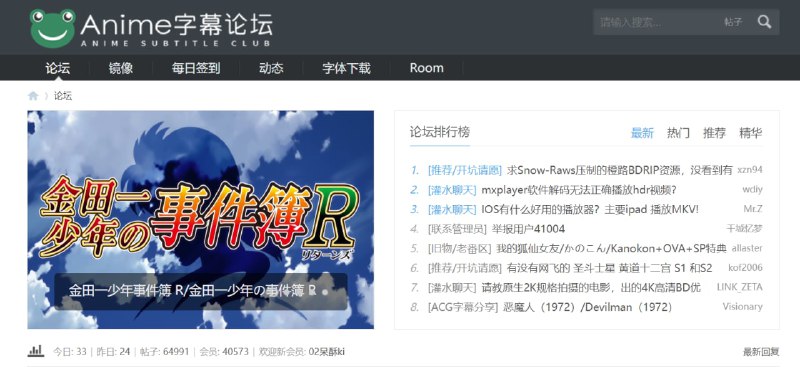Screen dimensions: 800x367
Task: View user allaster profile
Action: coord(747,248)
